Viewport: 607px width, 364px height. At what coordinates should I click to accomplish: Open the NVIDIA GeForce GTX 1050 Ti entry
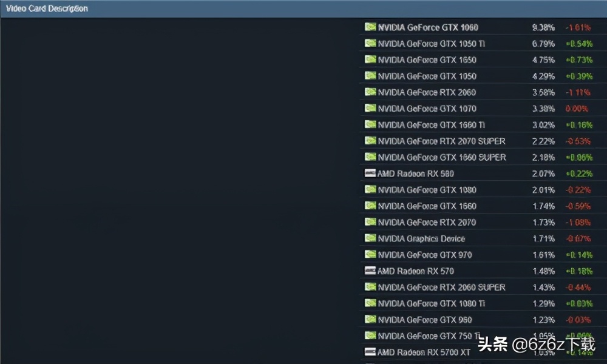[x=431, y=44]
